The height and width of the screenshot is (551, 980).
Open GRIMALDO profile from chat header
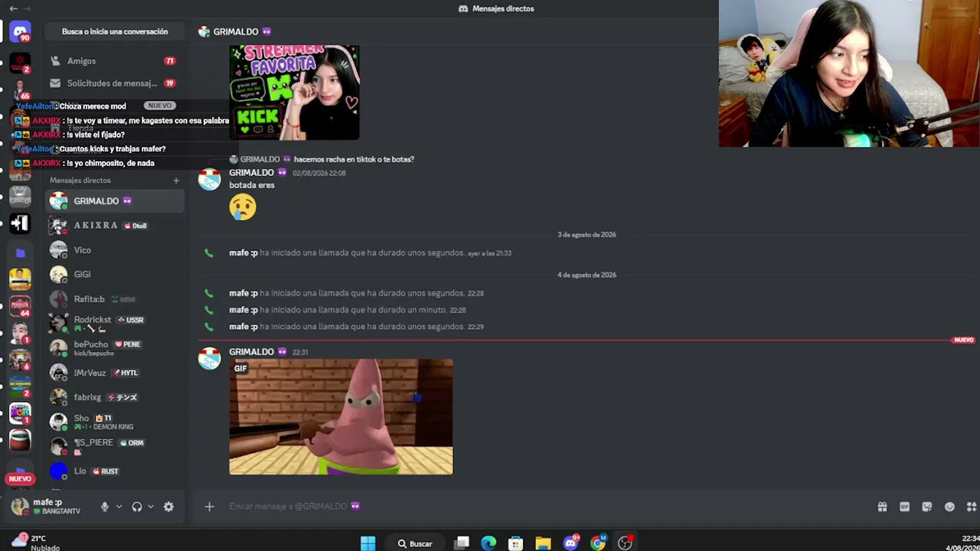tap(235, 31)
